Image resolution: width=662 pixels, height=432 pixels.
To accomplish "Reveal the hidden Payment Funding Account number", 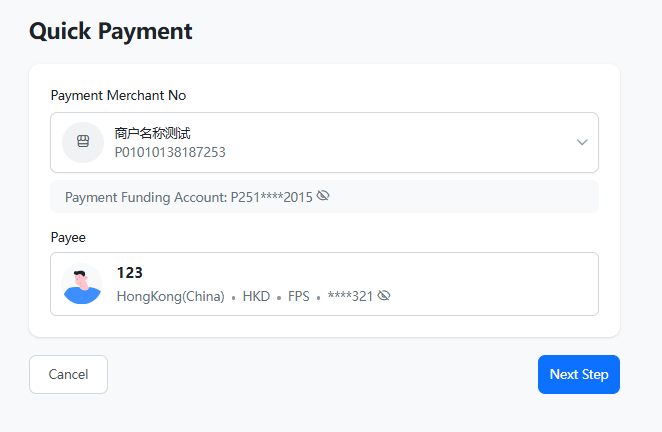I will pyautogui.click(x=323, y=196).
